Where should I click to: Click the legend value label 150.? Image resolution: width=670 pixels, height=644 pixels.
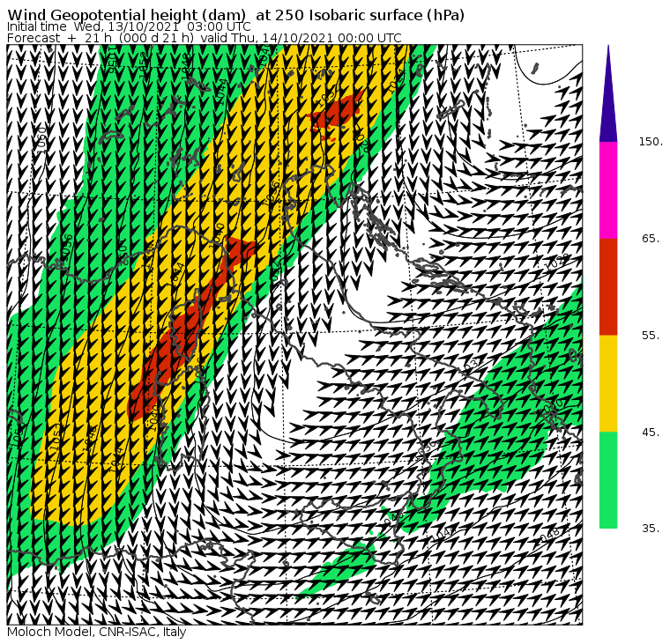(651, 142)
